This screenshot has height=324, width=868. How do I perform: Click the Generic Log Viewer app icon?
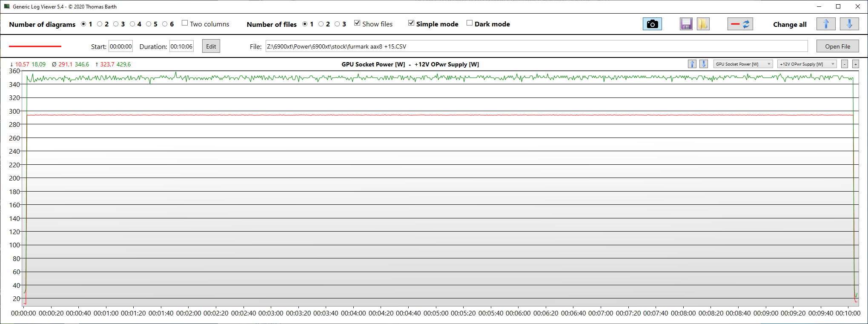(6, 6)
